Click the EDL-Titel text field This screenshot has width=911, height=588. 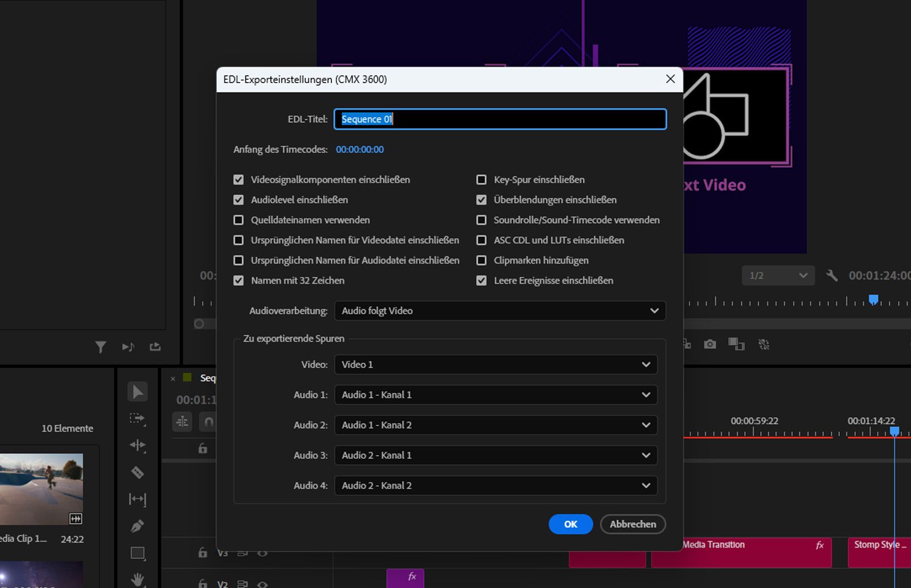[499, 119]
